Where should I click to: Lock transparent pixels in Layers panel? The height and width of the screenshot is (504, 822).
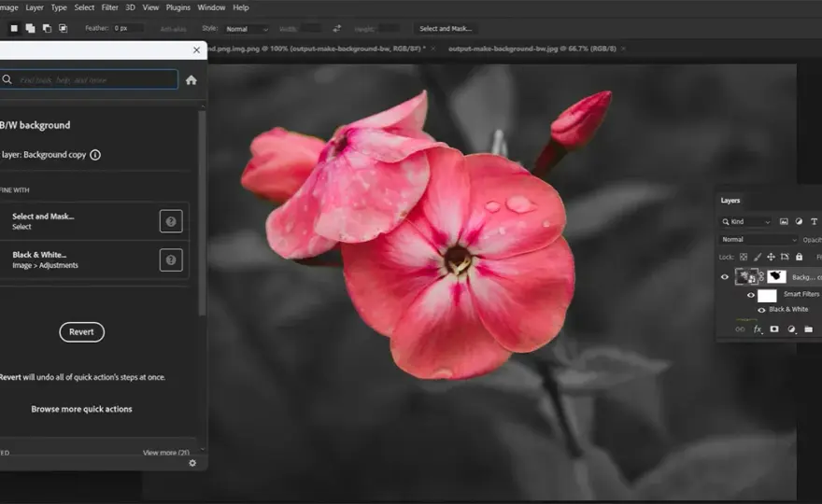point(744,257)
